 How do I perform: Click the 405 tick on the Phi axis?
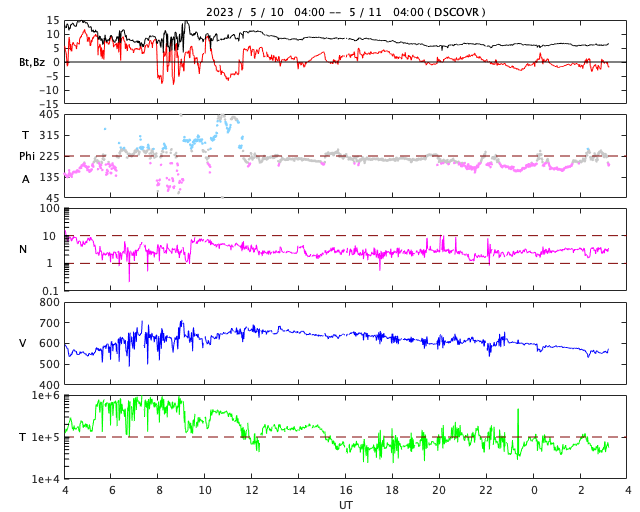tap(49, 115)
